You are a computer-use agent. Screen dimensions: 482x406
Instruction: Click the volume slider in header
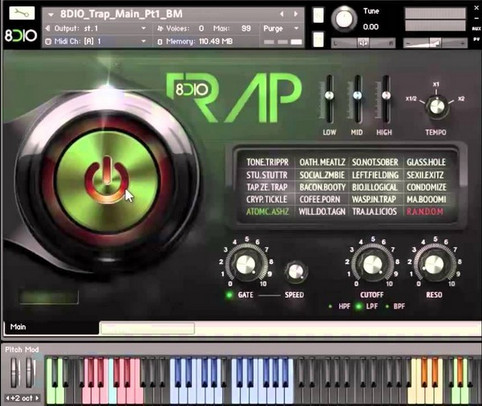click(x=435, y=43)
